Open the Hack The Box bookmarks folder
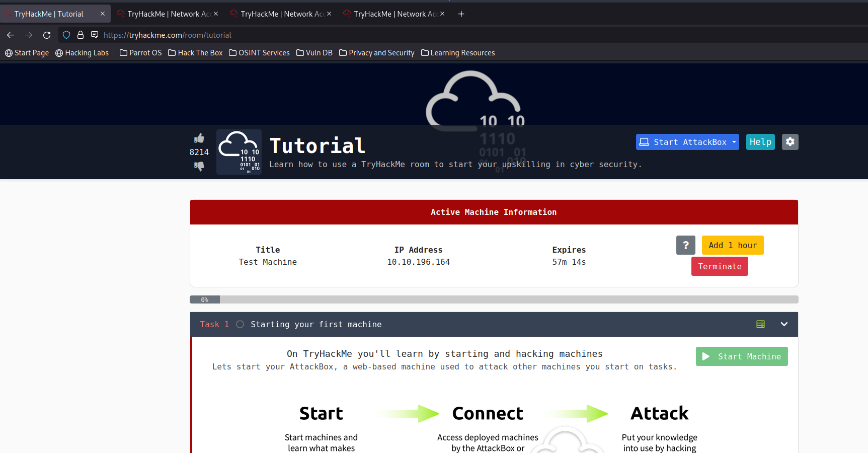The width and height of the screenshot is (868, 453). click(x=195, y=53)
